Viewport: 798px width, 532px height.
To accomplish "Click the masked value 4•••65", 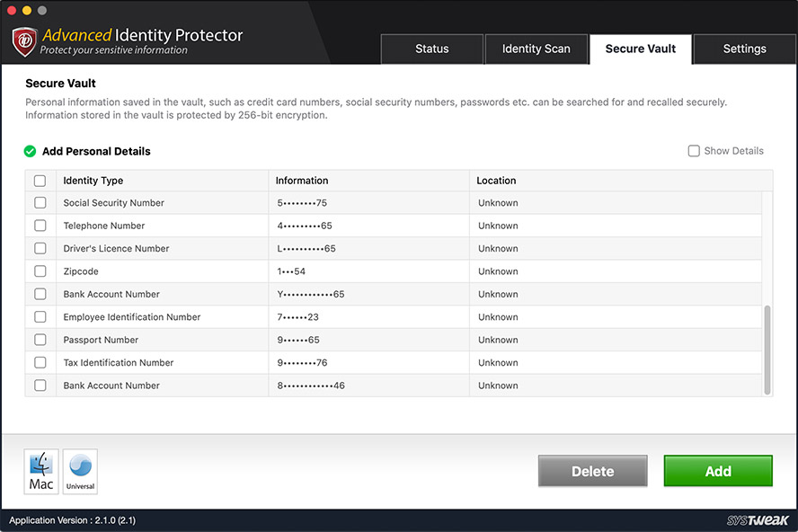I will (305, 226).
